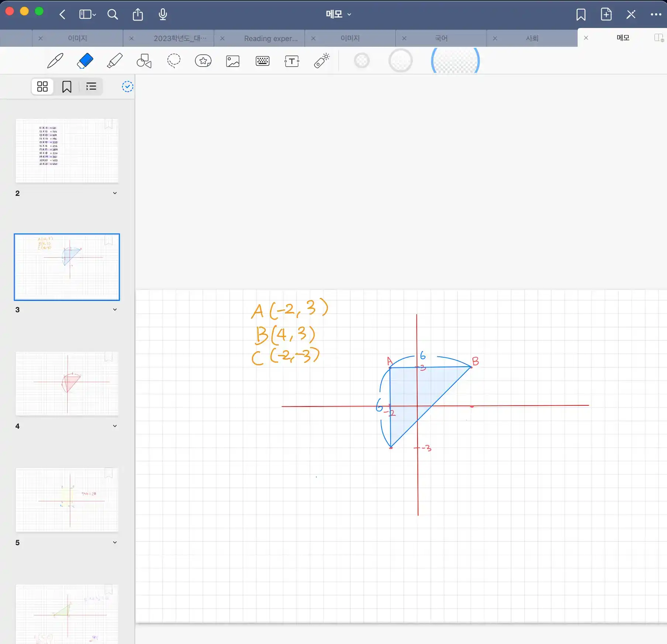The image size is (667, 644).
Task: Switch sidebar to bookmarks view
Action: pyautogui.click(x=67, y=87)
